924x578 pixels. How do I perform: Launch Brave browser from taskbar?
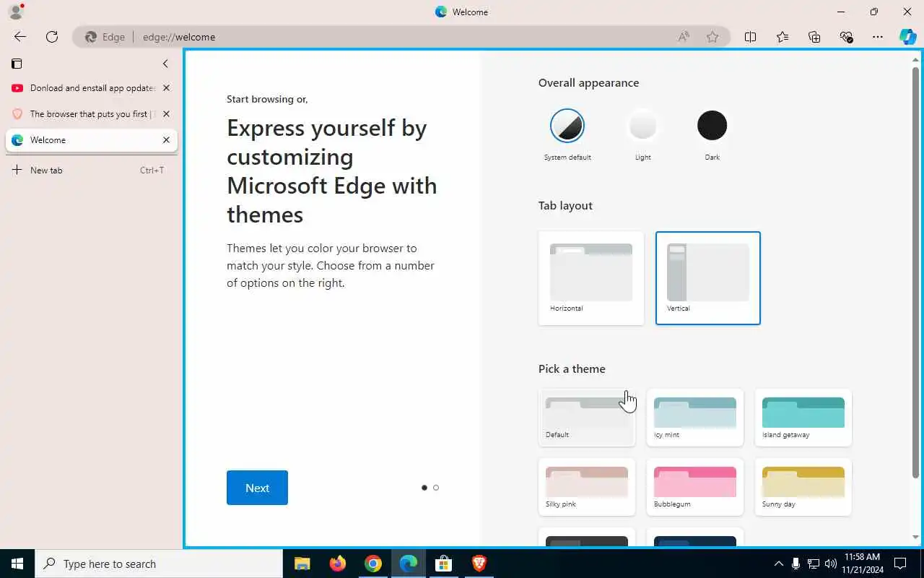479,564
